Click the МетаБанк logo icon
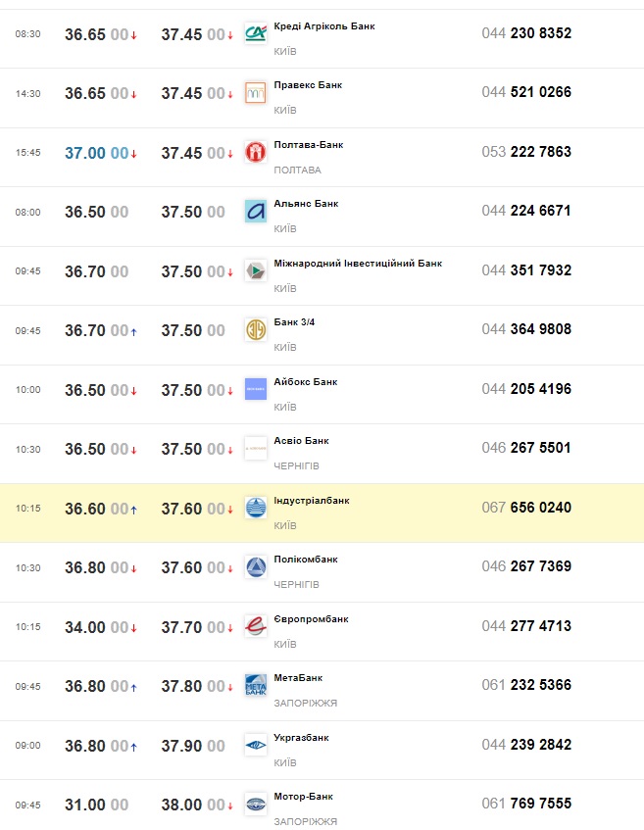Viewport: 644px width, 830px height. (x=256, y=685)
